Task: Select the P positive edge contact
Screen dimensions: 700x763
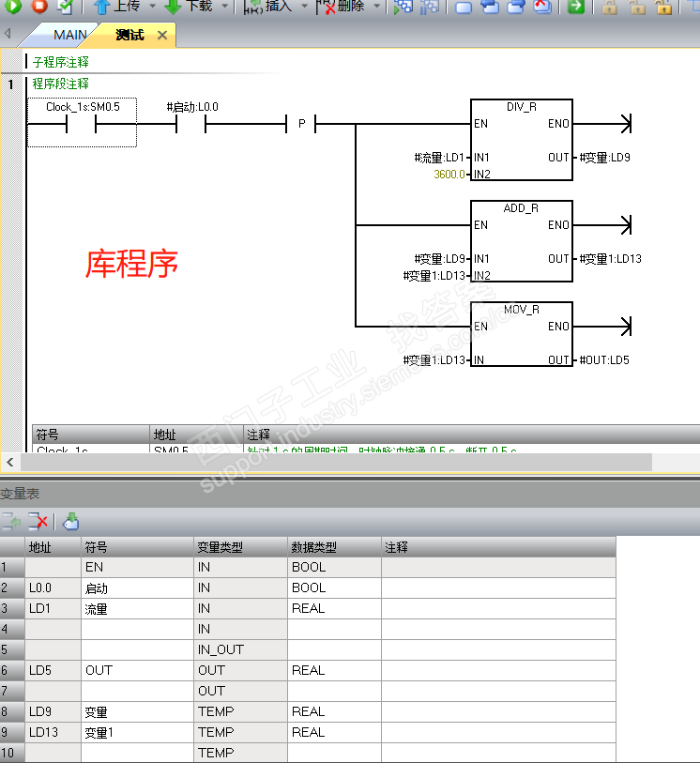Action: [x=301, y=124]
